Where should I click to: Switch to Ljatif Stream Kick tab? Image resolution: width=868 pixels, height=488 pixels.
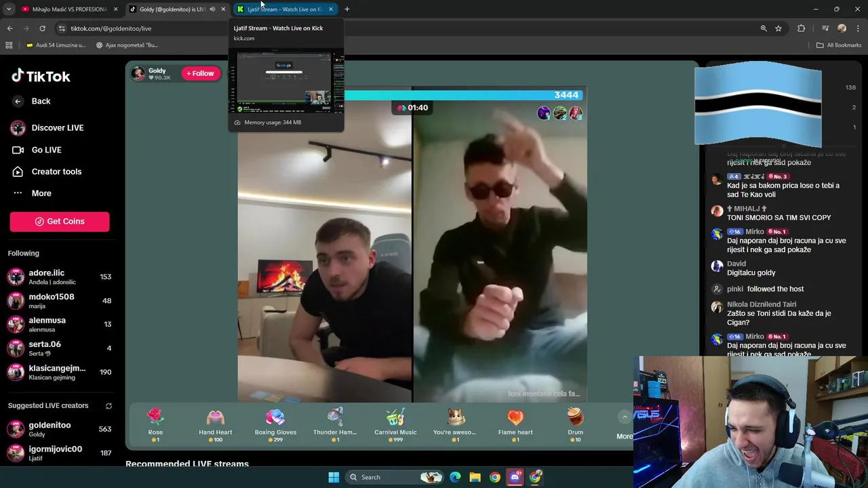click(x=283, y=9)
